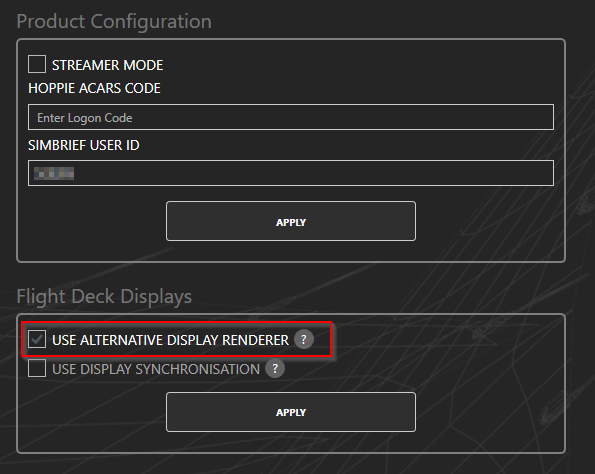Select the Flight Deck Displays heading
The height and width of the screenshot is (474, 595).
click(x=104, y=296)
